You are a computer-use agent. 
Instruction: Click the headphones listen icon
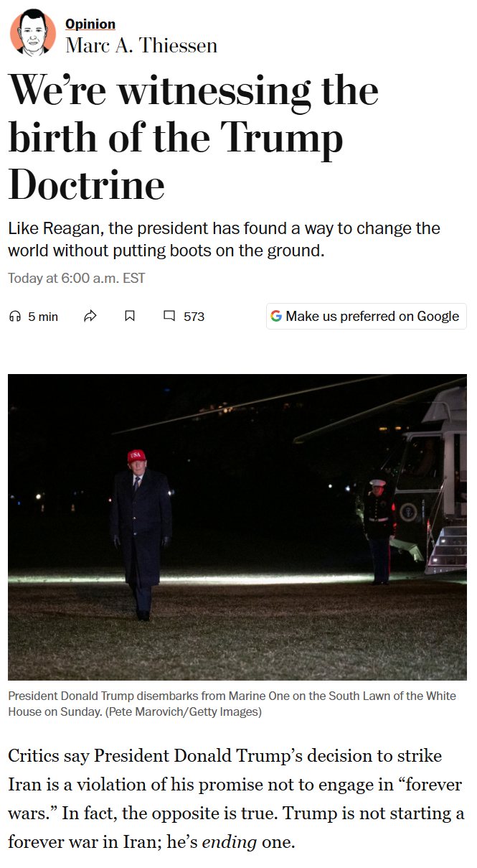[x=14, y=317]
